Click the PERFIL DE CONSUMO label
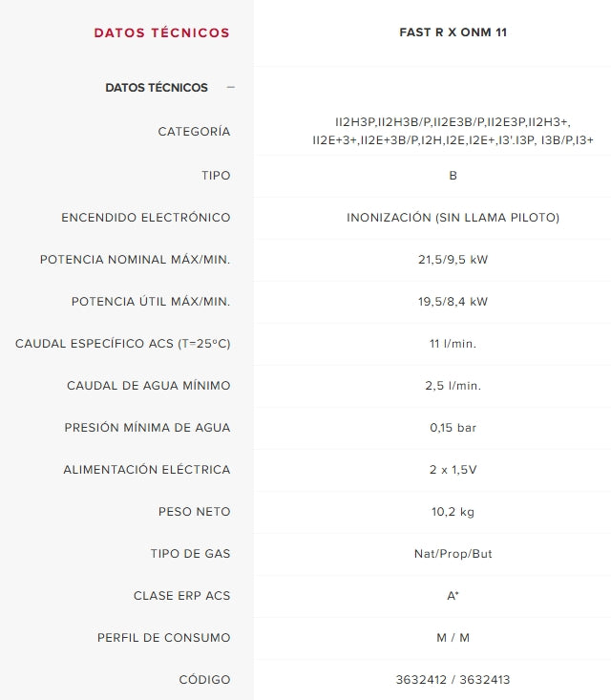This screenshot has height=700, width=611. click(164, 638)
